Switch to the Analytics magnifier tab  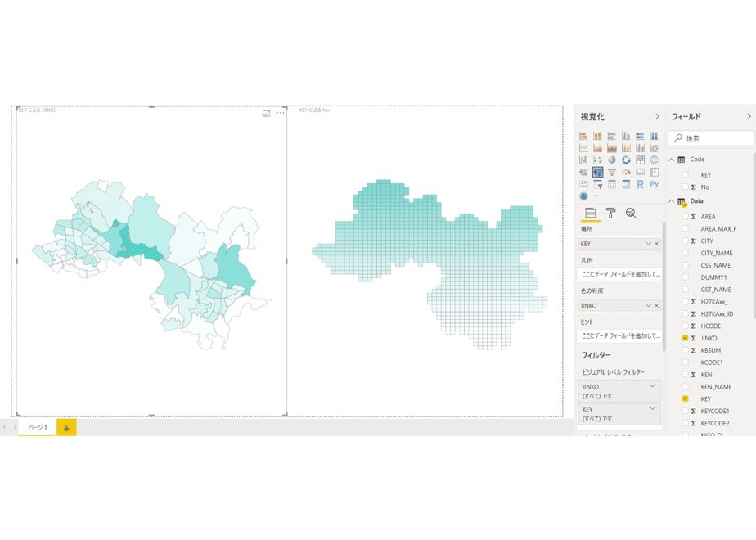631,213
